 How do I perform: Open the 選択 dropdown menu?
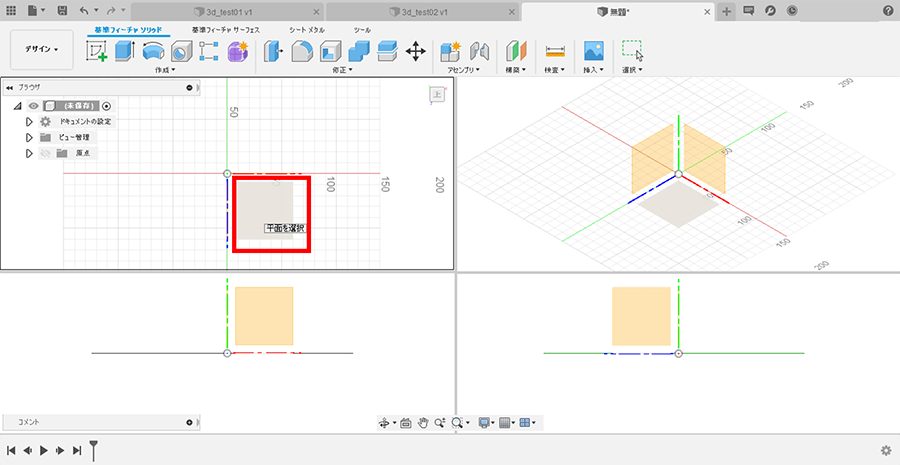tap(633, 69)
